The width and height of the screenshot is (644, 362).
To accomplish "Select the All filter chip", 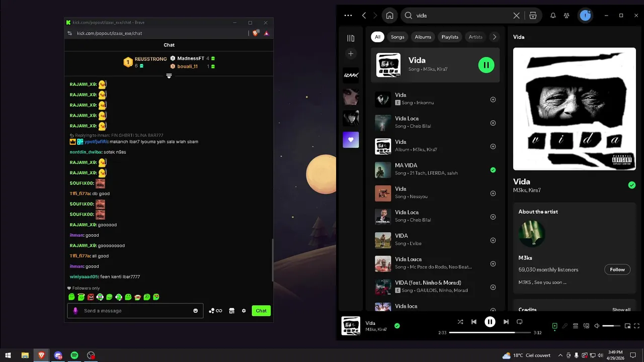I will pos(377,37).
